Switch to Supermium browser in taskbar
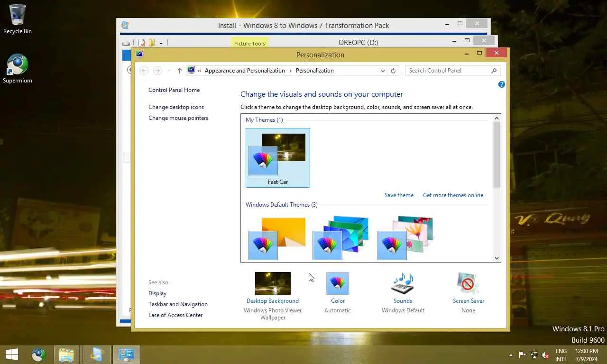The height and width of the screenshot is (364, 607). pos(39,354)
